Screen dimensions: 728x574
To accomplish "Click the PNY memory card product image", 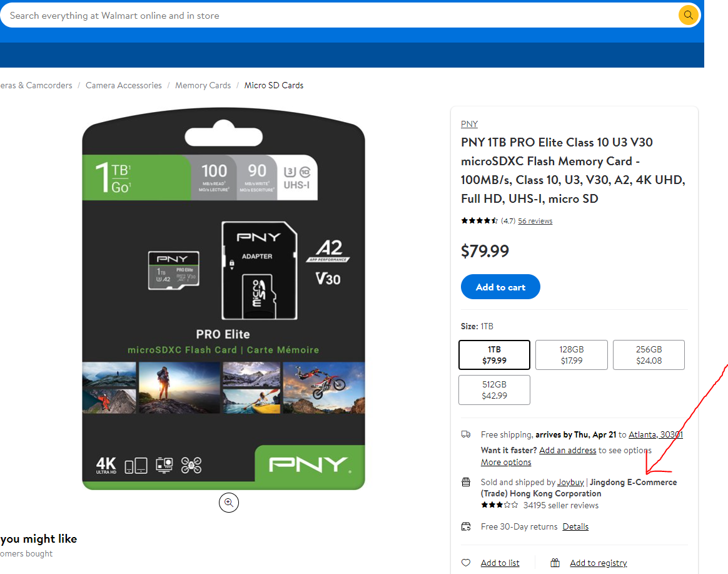I will coord(223,299).
